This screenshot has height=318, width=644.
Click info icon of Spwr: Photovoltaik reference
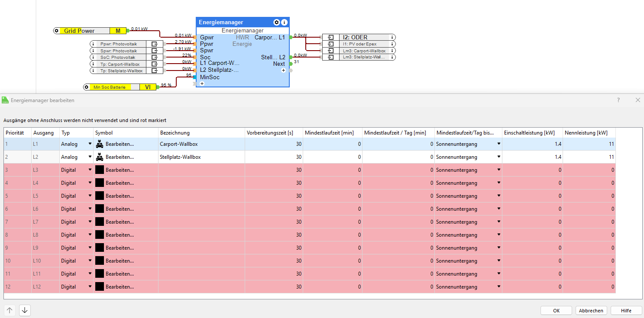pos(93,51)
